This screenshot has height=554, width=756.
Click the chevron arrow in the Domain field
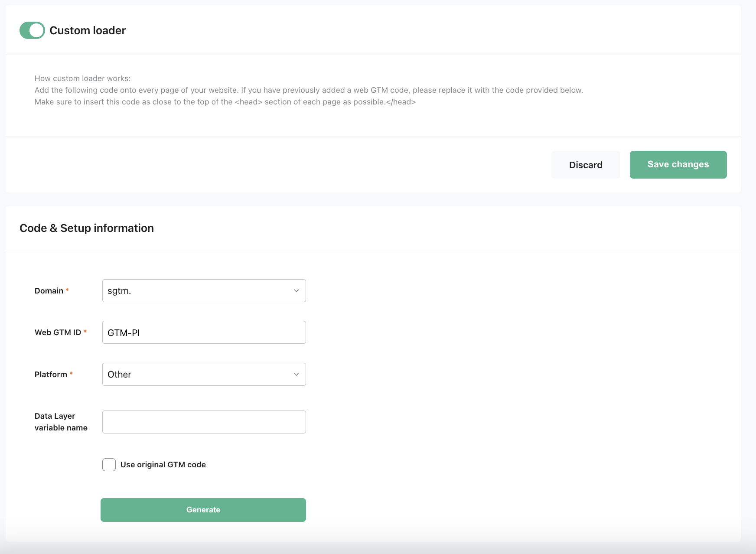(297, 291)
